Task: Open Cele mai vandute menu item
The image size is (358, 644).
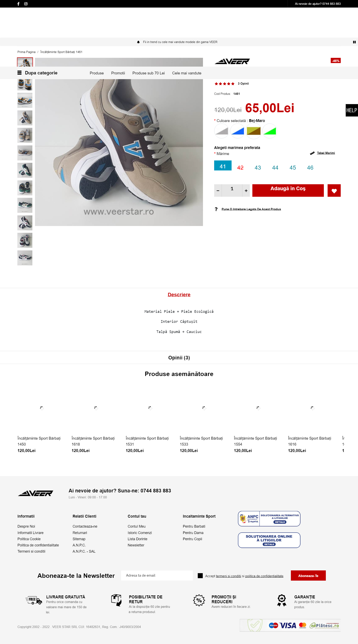Action: (x=186, y=73)
